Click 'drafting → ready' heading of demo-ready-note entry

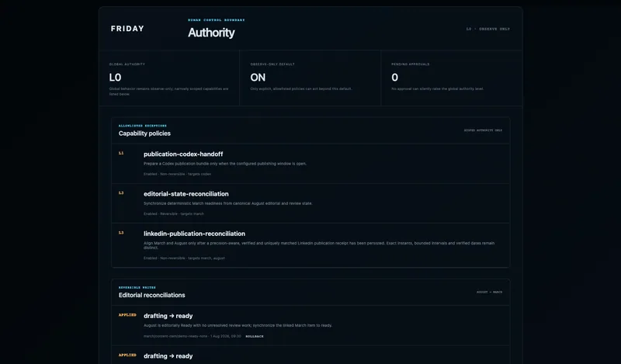coord(168,316)
